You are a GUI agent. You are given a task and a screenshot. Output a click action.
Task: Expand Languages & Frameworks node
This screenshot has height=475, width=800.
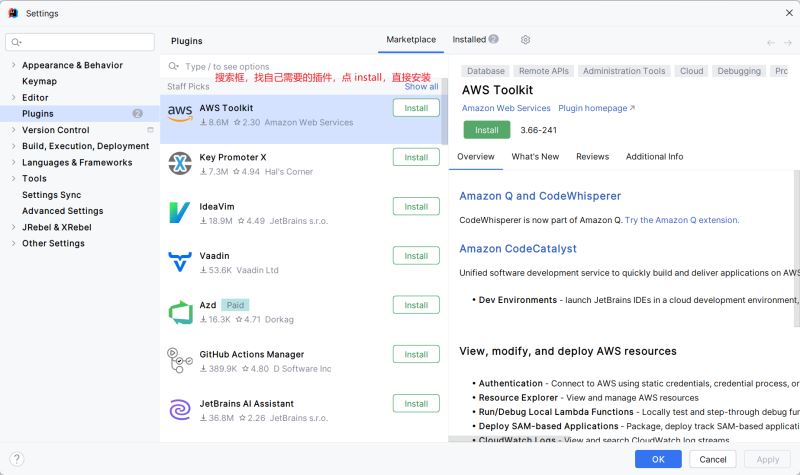(x=13, y=162)
